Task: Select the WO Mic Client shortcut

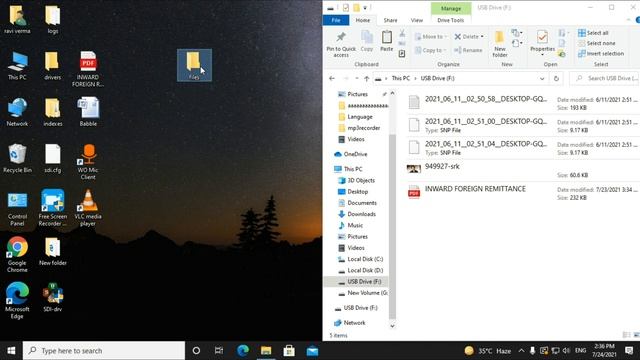Action: (x=88, y=162)
